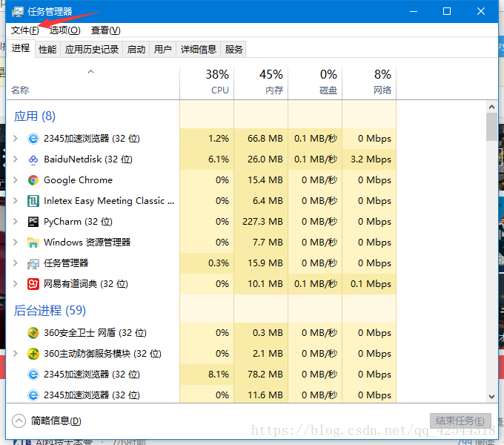Click the 网易有道词典 icon
Viewport: 504px width, 445px height.
point(33,284)
